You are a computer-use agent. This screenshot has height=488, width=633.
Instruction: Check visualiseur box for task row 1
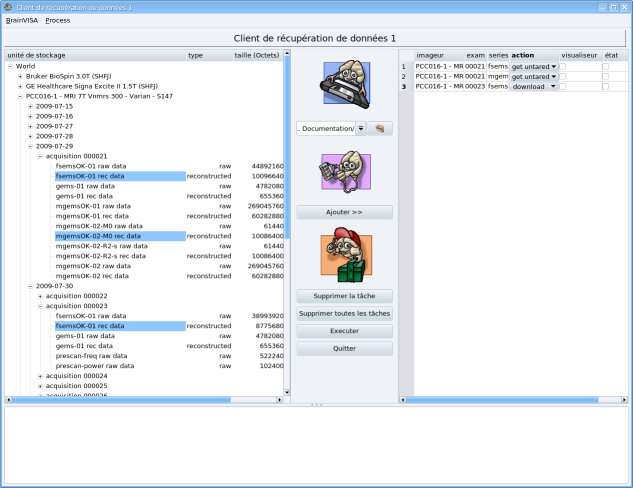(562, 66)
